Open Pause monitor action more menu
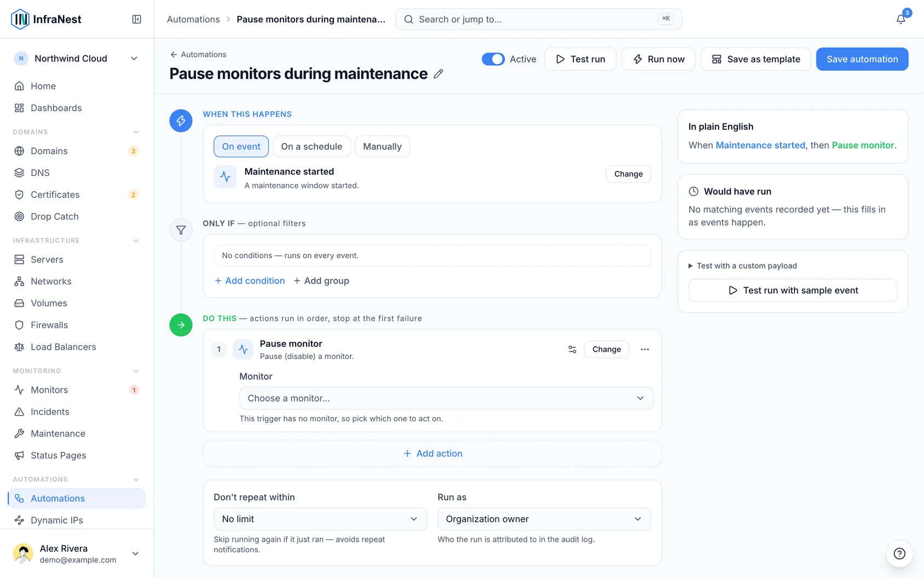Screen dimensions: 924x578 click(x=645, y=349)
